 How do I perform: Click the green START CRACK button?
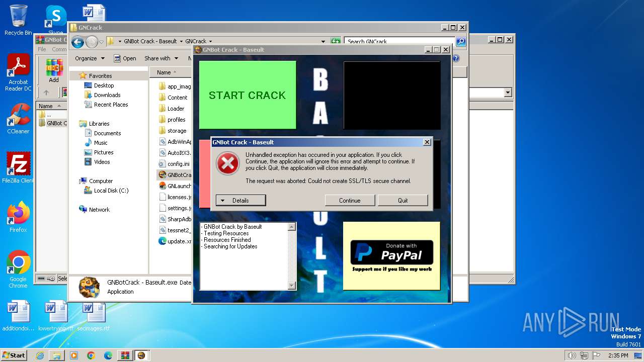tap(248, 95)
